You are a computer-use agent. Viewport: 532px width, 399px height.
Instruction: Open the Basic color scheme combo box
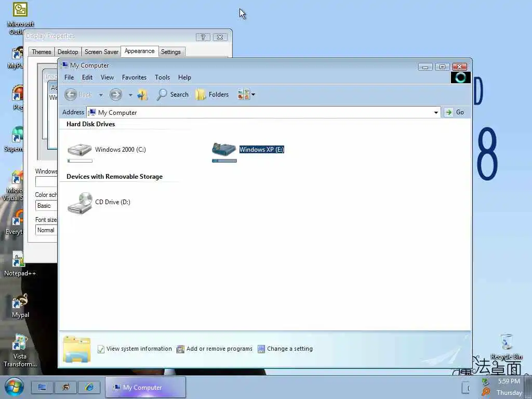tap(46, 206)
